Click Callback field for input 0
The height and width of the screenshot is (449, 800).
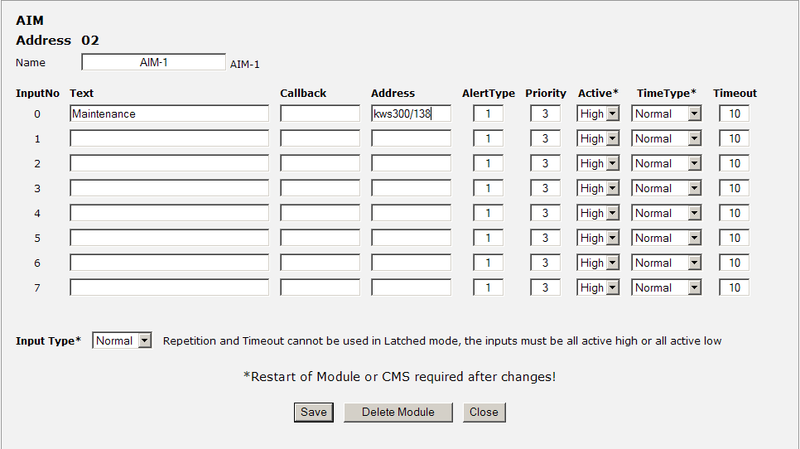[x=319, y=114]
